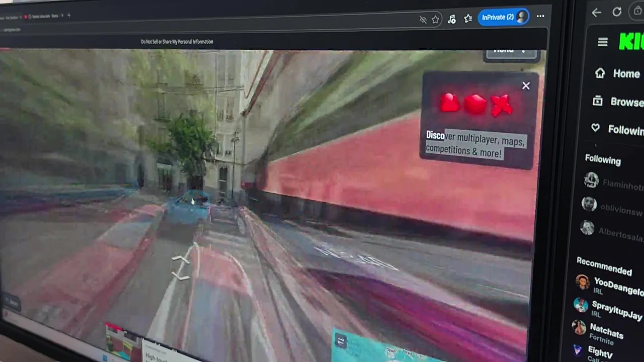Screen dimensions: 644x362
Task: Click the tracking prevention eye icon
Action: (423, 20)
